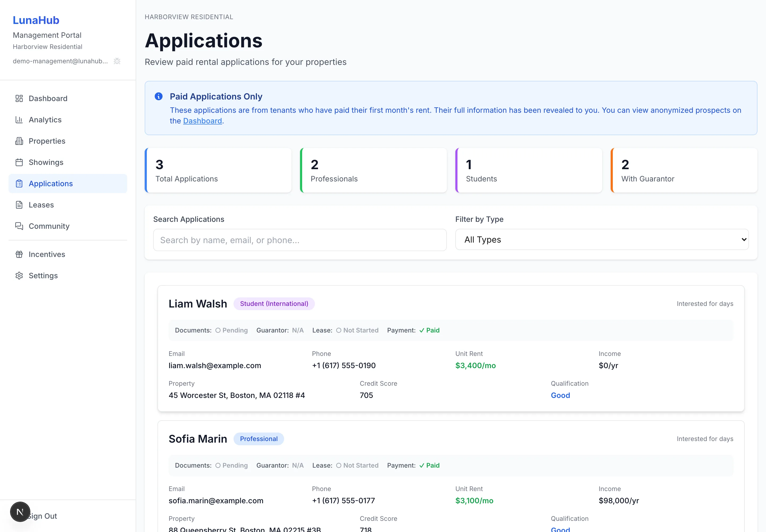Image resolution: width=766 pixels, height=532 pixels.
Task: Click Sofia Marin's Lease Not Started status
Action: (x=357, y=465)
